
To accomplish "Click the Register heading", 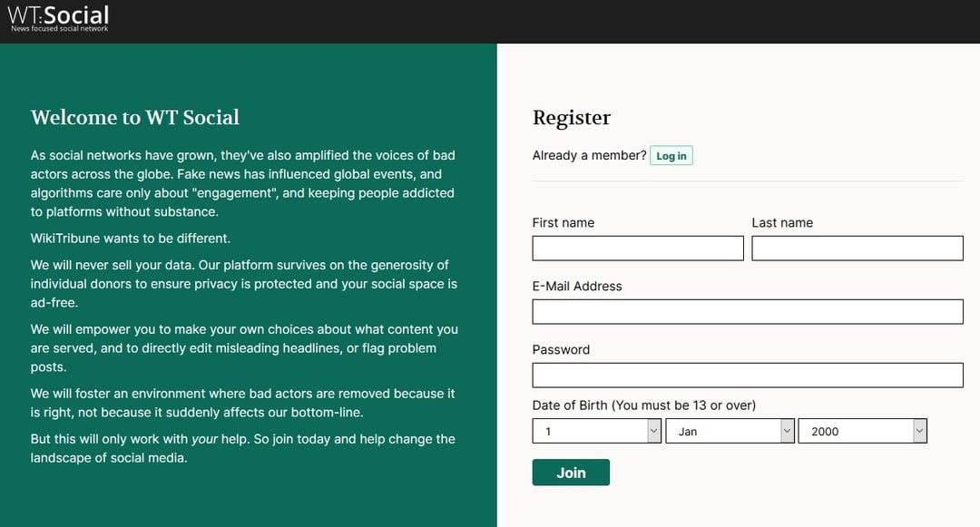I will tap(572, 118).
